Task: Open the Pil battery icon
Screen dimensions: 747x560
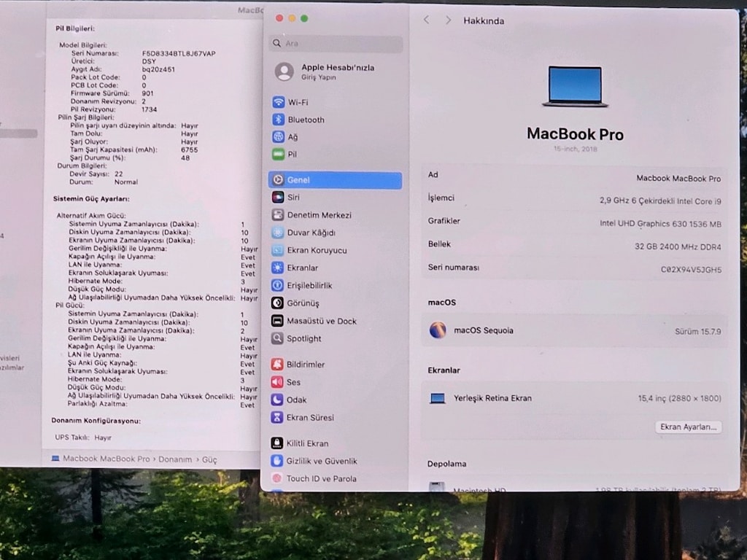Action: tap(278, 155)
